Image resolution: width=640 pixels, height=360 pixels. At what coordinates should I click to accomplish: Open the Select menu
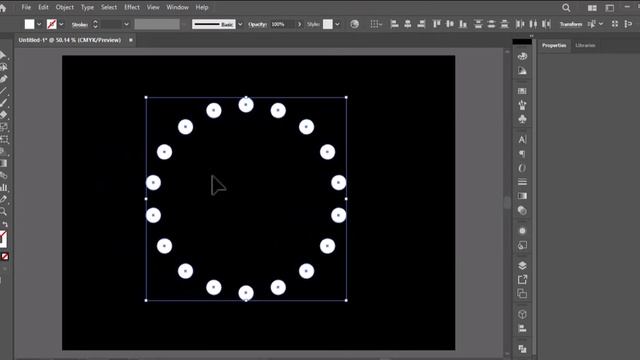click(109, 7)
